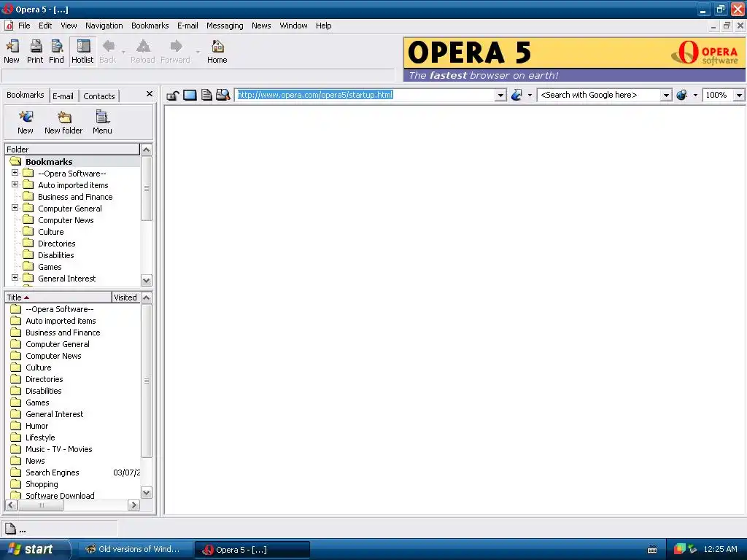The height and width of the screenshot is (560, 747).
Task: Click the URL address field
Action: [365, 96]
